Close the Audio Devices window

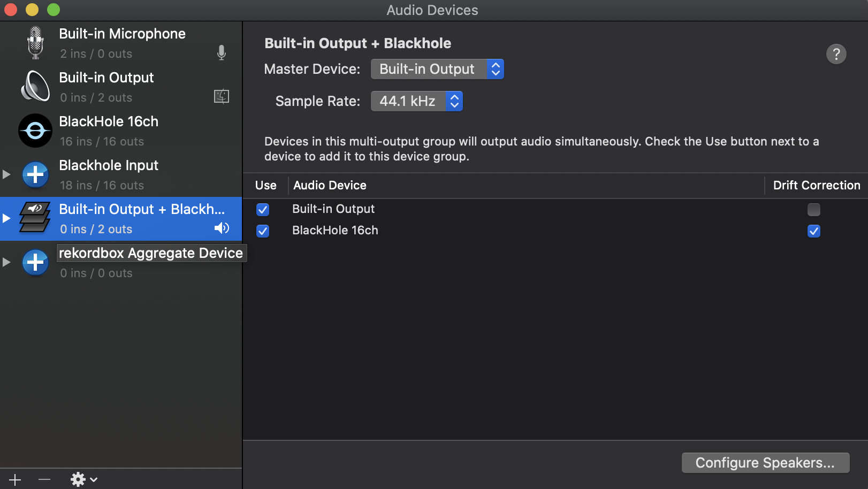tap(11, 10)
